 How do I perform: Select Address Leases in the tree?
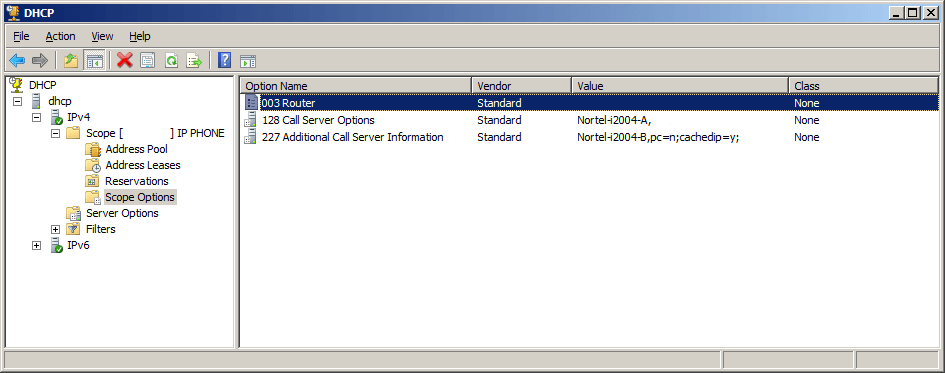click(143, 165)
